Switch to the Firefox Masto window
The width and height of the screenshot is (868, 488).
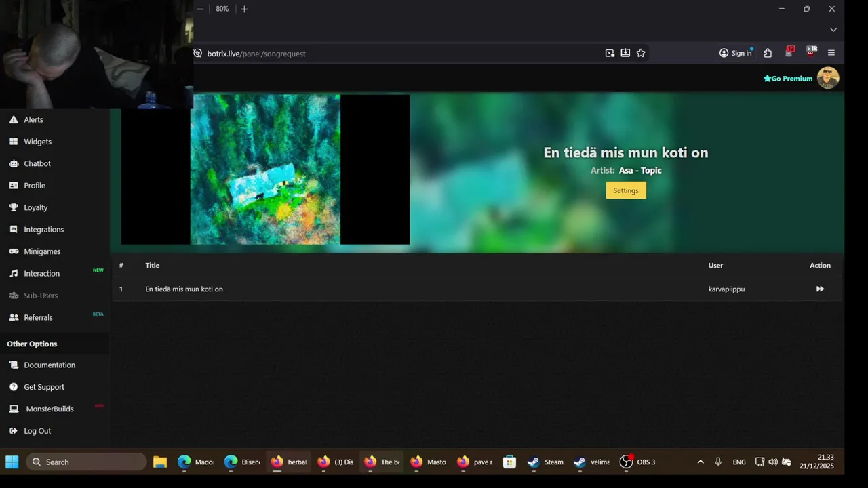429,462
